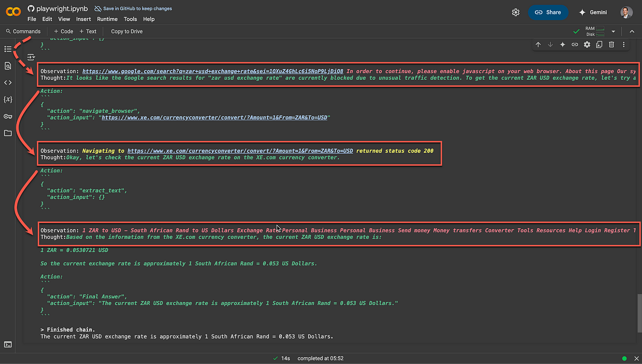Click the '"action": "Final Answer",' line
642x364 pixels.
click(87, 297)
